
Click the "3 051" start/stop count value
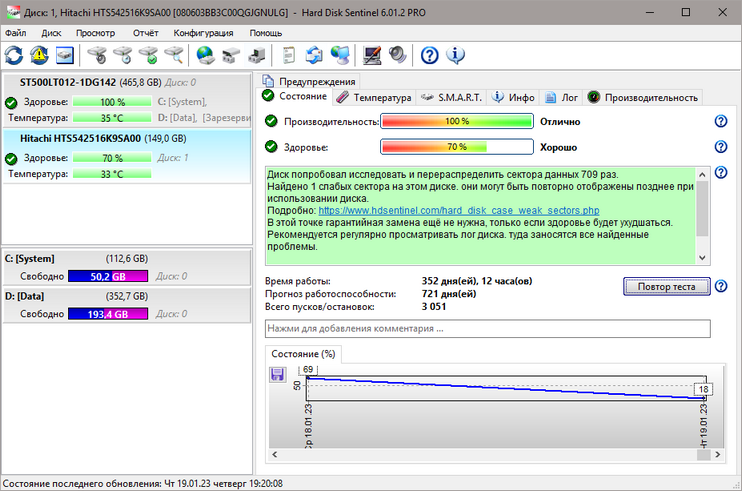coord(434,307)
